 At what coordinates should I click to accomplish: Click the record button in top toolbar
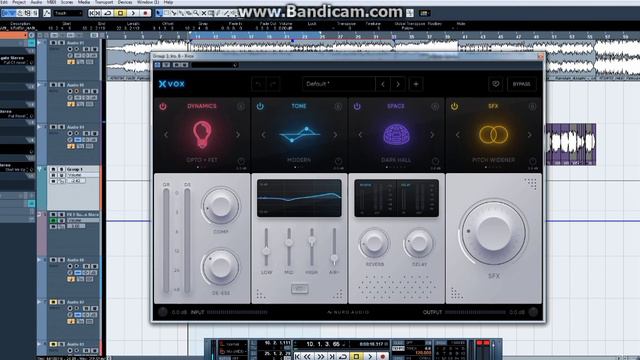tap(145, 13)
